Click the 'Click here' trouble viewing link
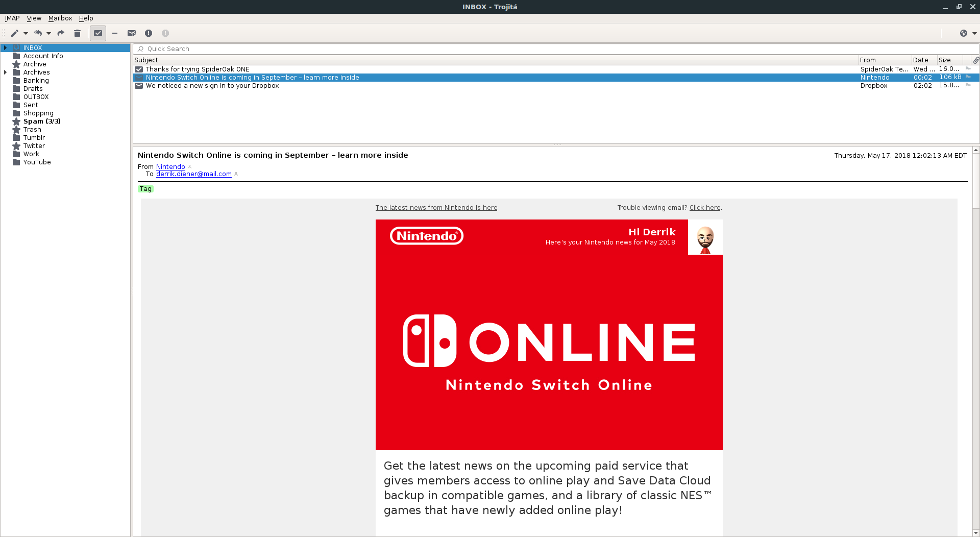 tap(705, 208)
